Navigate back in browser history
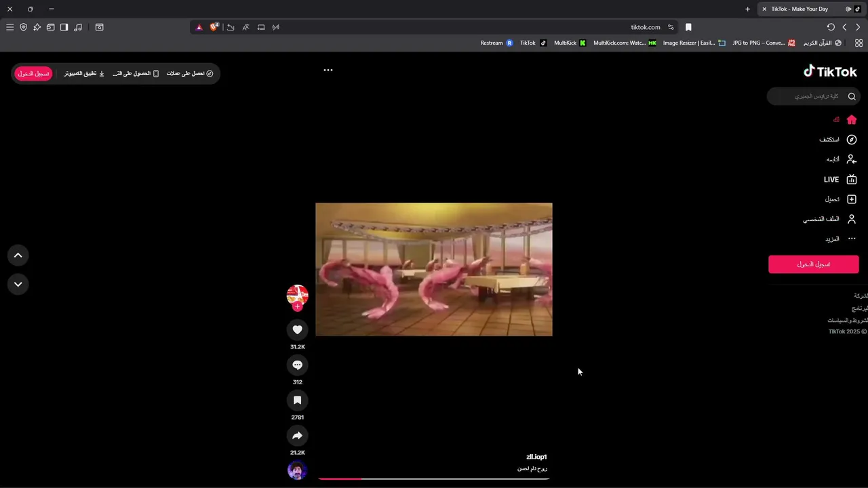 [x=844, y=27]
